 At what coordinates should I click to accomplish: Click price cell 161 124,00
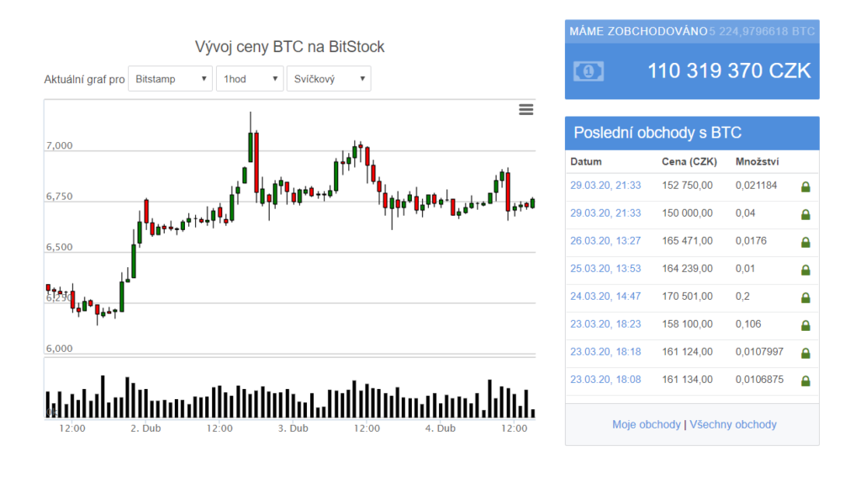point(687,351)
